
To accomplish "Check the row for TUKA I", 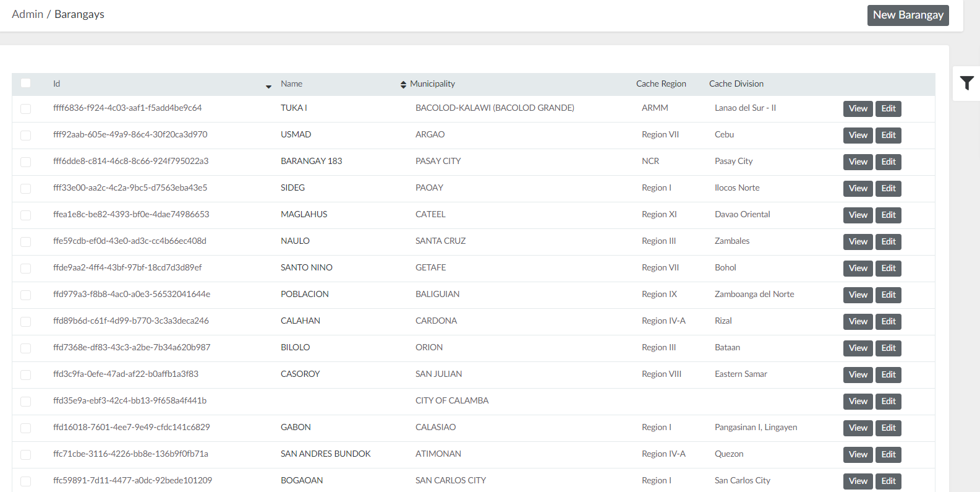I will [x=25, y=109].
